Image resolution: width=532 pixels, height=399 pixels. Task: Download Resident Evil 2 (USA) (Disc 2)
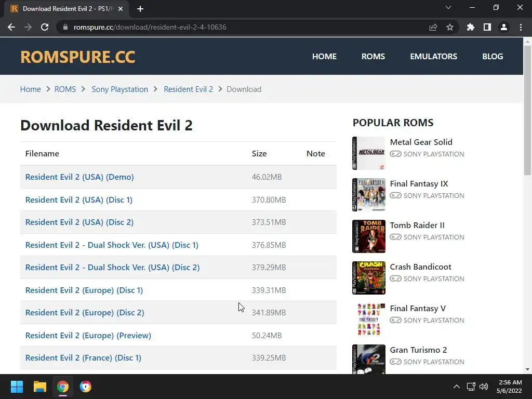[x=79, y=222]
